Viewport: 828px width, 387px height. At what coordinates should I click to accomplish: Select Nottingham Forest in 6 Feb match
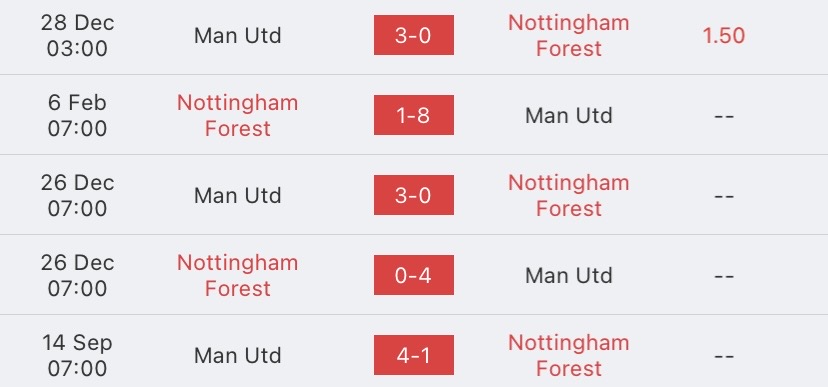[x=238, y=115]
